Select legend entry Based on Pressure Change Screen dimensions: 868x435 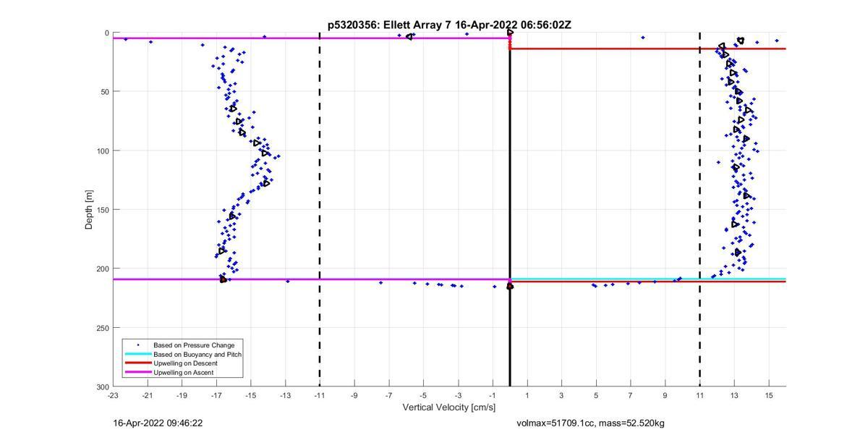(194, 345)
